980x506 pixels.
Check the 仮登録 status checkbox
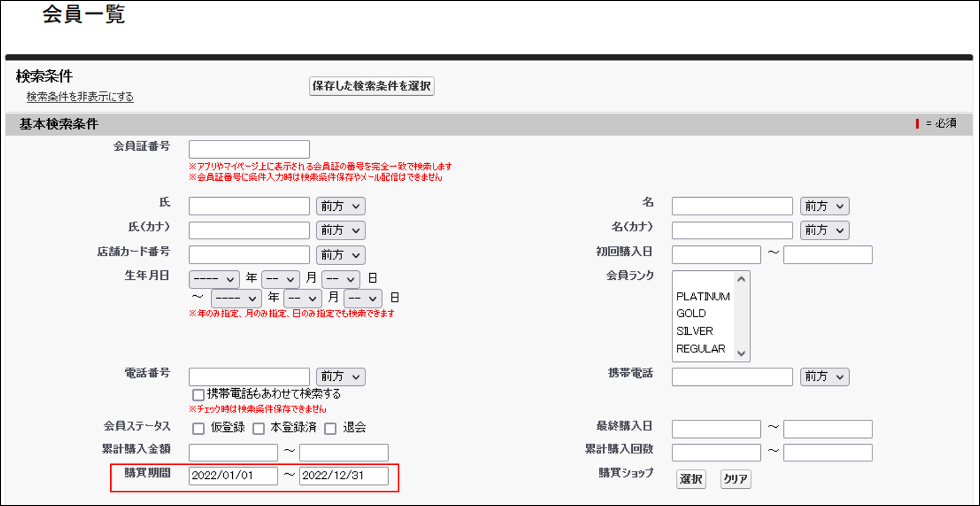point(198,428)
